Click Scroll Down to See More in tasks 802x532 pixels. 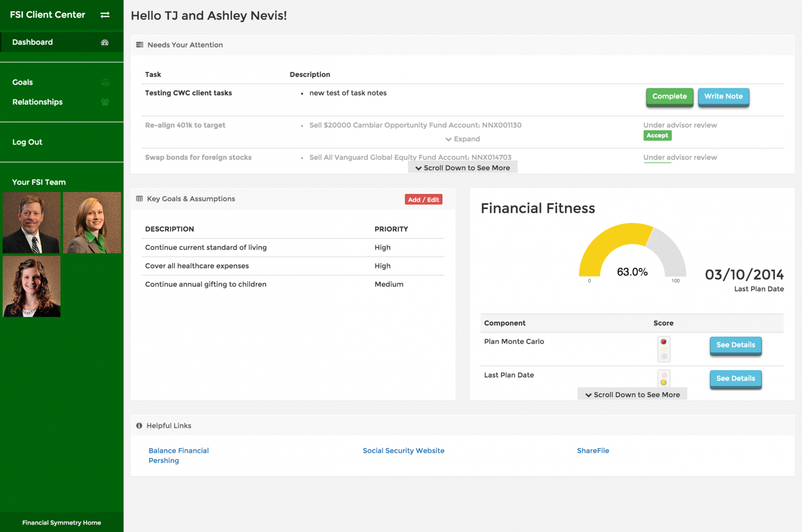click(462, 168)
